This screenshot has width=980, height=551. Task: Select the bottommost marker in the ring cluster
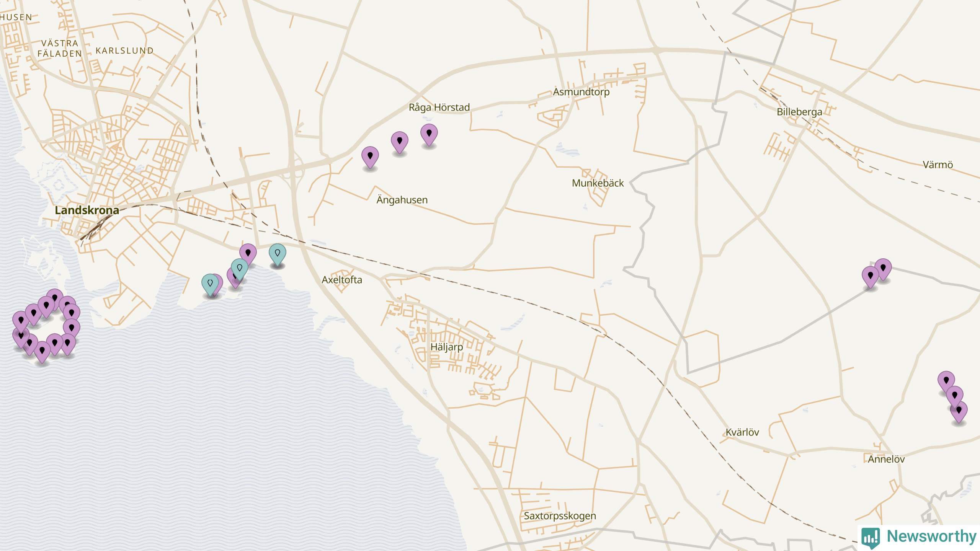pos(42,352)
